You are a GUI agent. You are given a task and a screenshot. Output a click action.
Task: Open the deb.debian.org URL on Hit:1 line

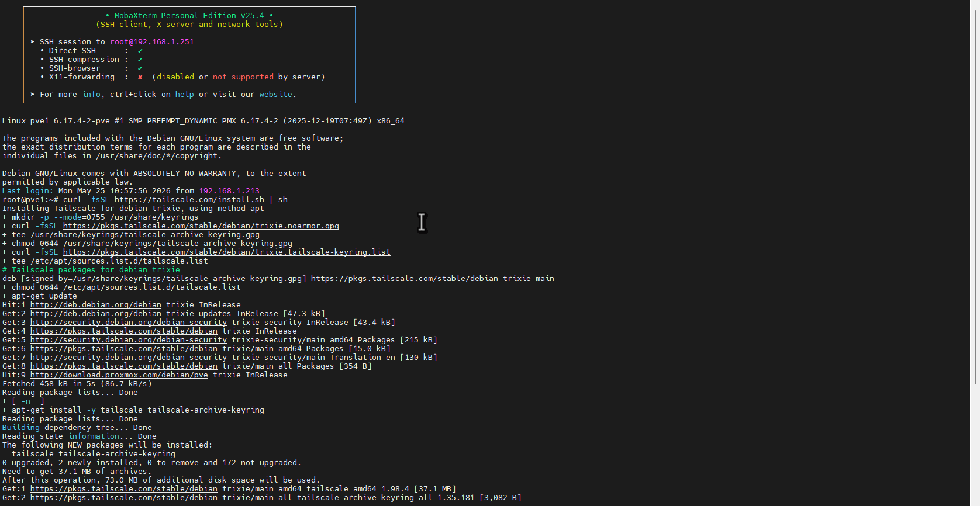(x=96, y=305)
